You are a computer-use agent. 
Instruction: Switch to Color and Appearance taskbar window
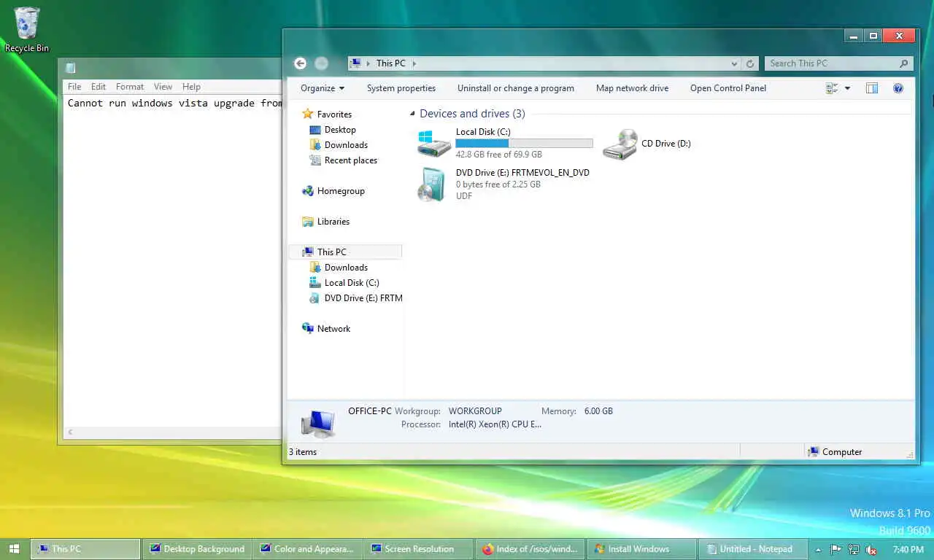[x=308, y=549]
